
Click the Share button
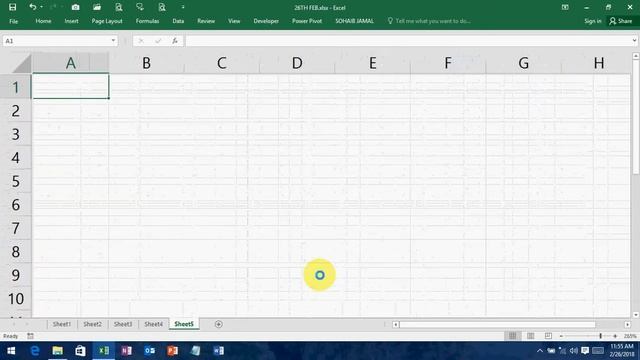(x=620, y=21)
